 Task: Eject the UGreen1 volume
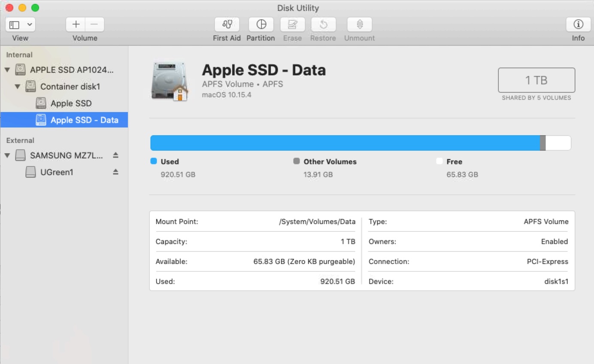115,172
